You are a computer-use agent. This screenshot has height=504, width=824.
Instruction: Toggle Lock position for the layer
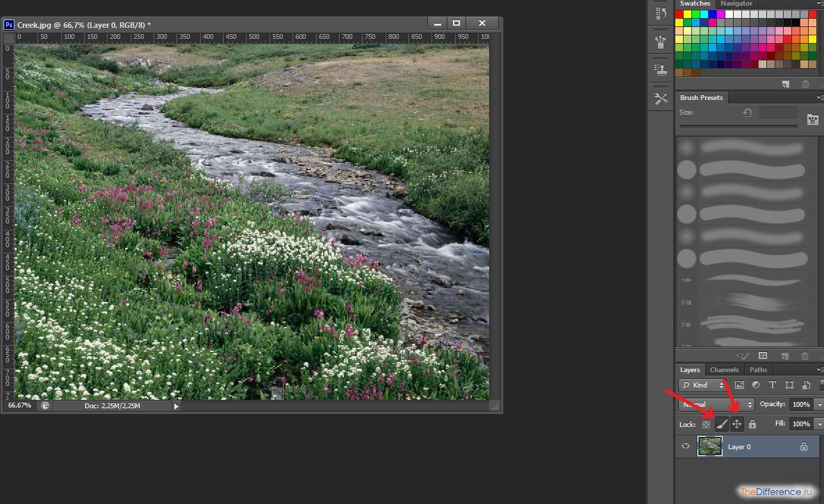pos(736,424)
